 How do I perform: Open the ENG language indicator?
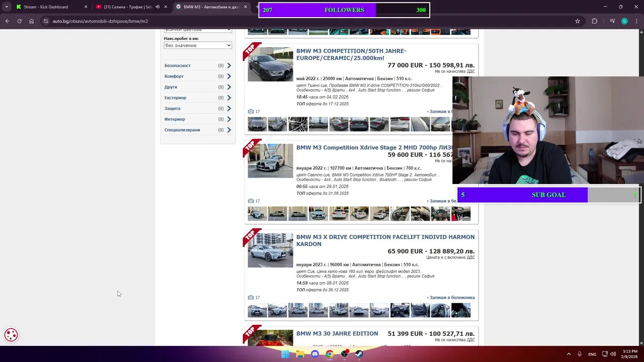tap(592, 354)
